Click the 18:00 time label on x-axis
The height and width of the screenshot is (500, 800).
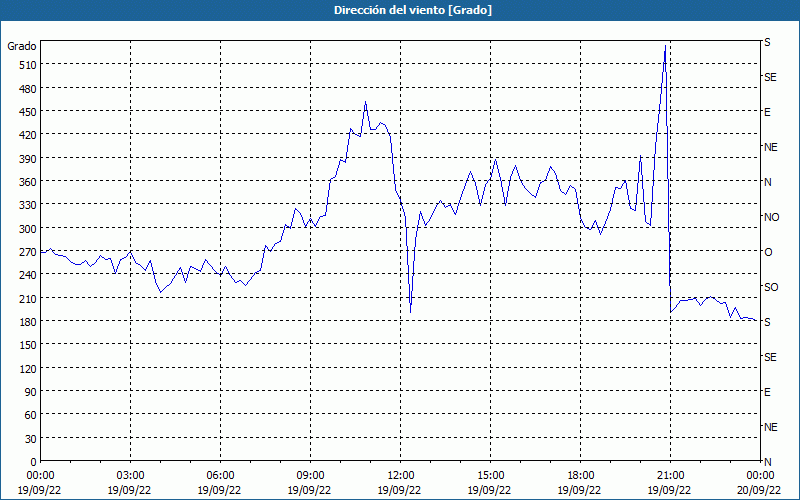[581, 476]
